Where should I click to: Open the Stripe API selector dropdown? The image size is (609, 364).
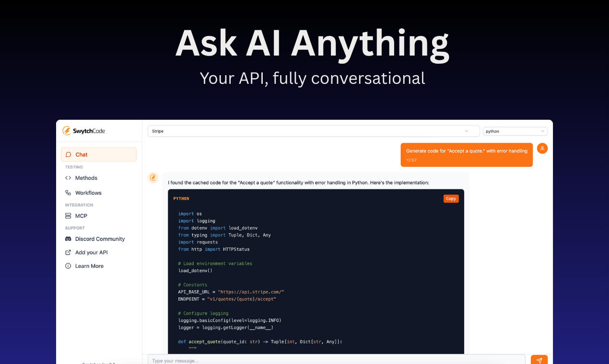point(313,131)
